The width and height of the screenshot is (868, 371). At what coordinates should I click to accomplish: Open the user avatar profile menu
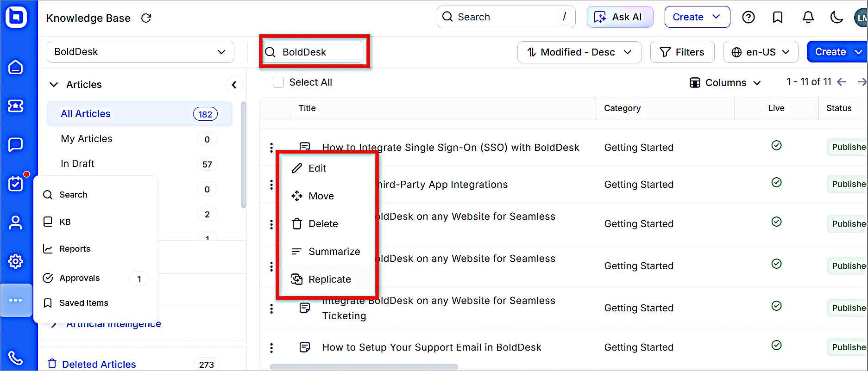pyautogui.click(x=861, y=18)
